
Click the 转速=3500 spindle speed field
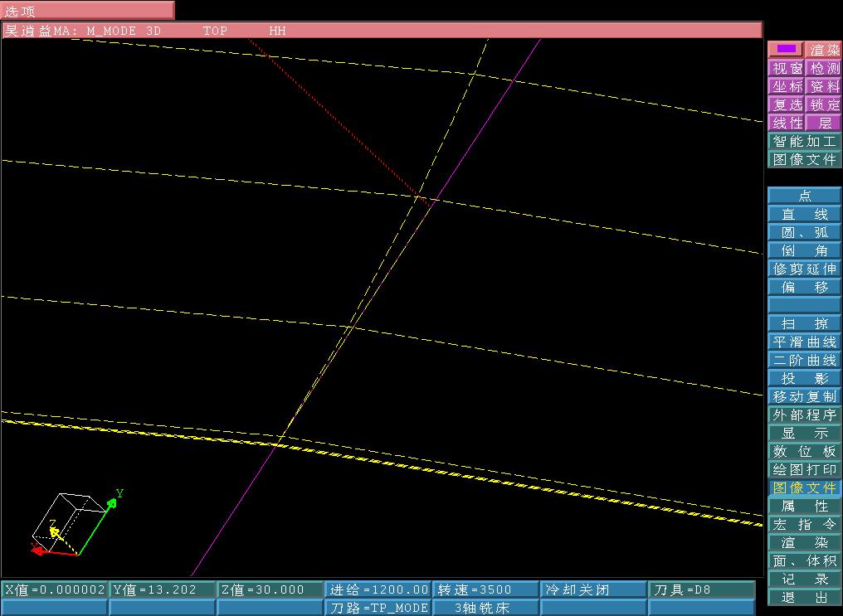(x=486, y=589)
